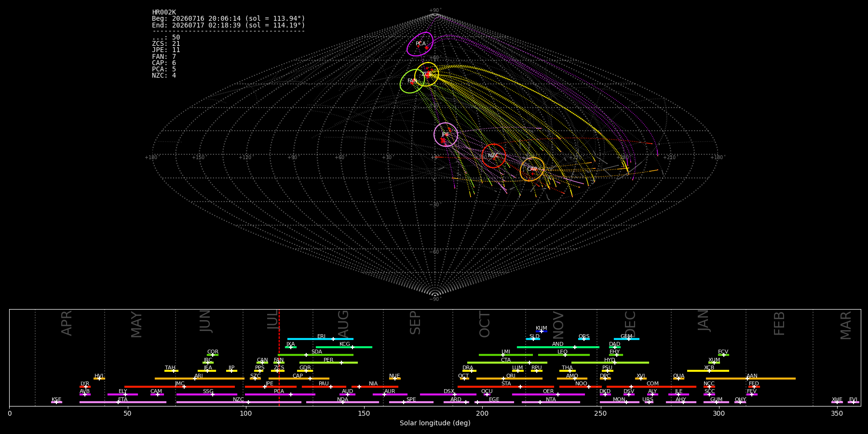868x434 pixels.
Task: Click the ZCS: 21 count legend entry
Action: click(166, 44)
